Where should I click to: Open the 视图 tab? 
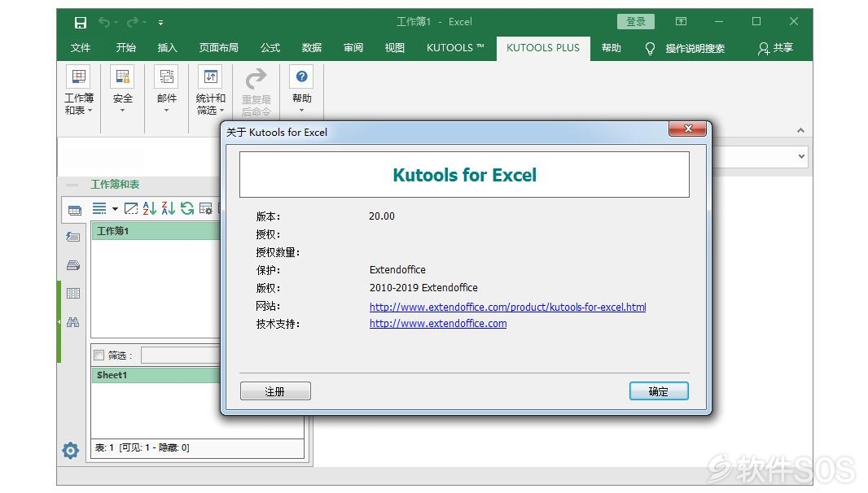395,48
